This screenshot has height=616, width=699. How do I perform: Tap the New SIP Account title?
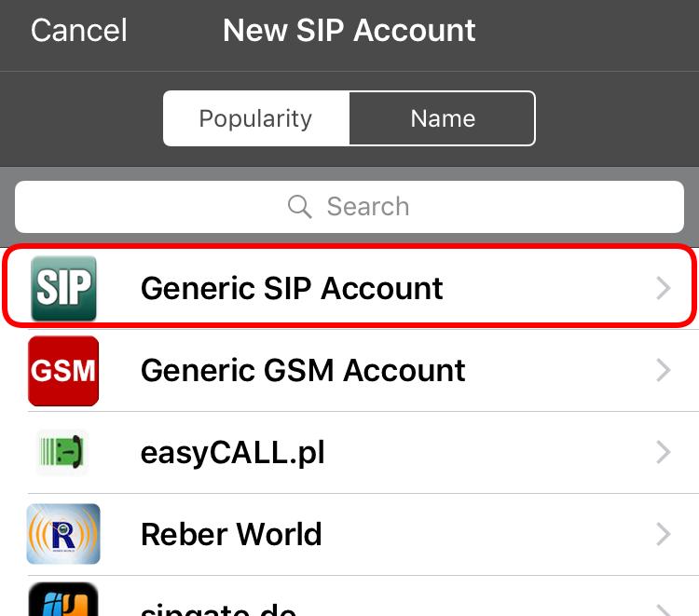coord(349,31)
